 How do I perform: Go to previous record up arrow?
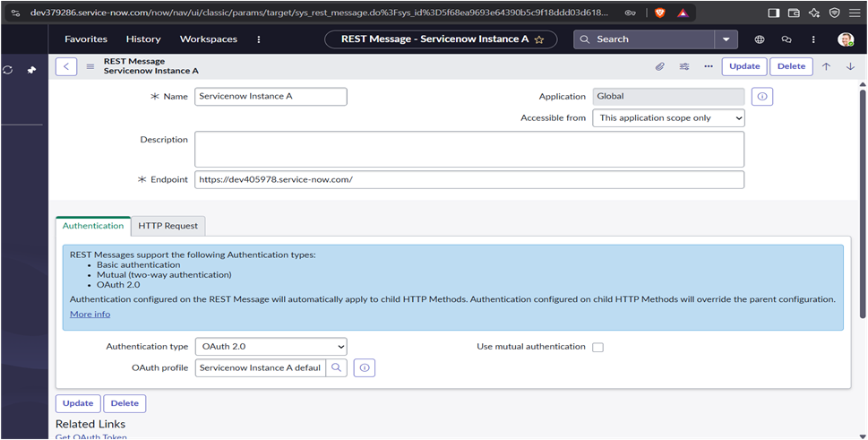[826, 66]
